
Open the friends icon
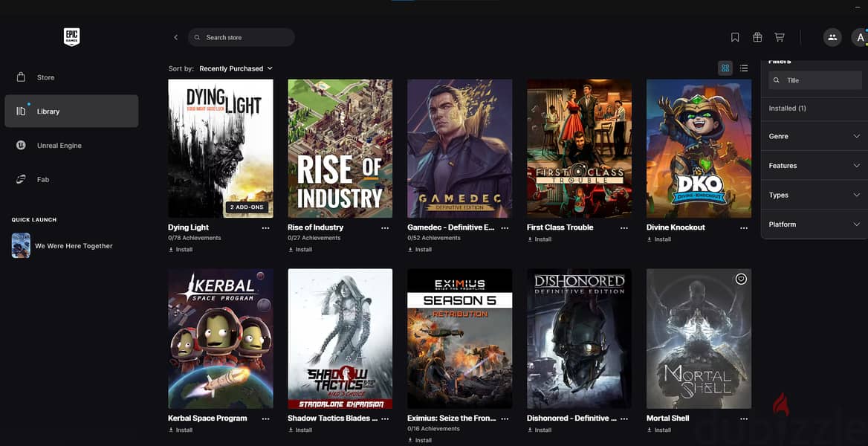coord(832,37)
